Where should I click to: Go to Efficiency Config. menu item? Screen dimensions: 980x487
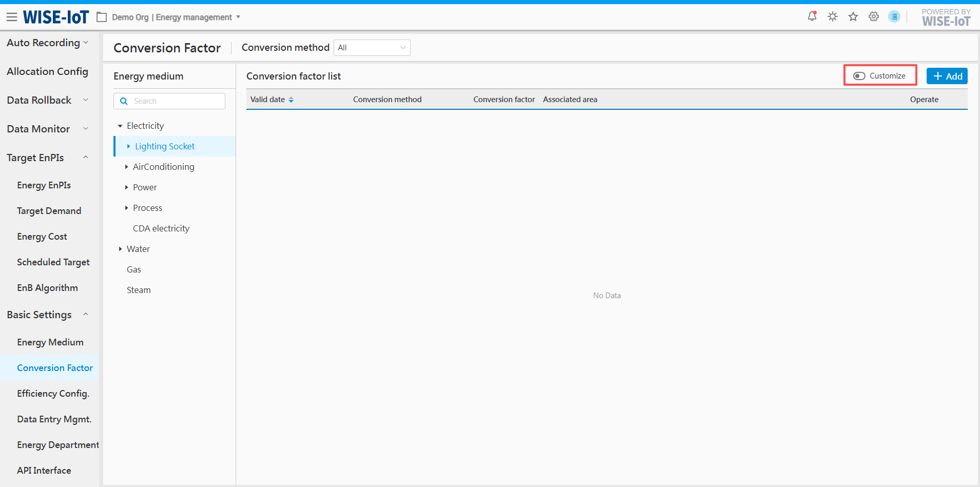(x=53, y=394)
